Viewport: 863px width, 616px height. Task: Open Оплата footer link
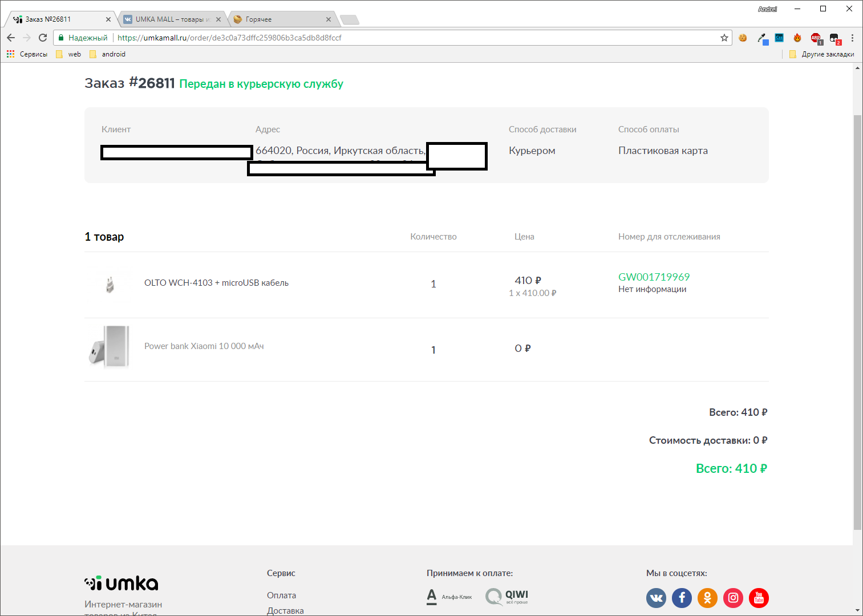(281, 595)
